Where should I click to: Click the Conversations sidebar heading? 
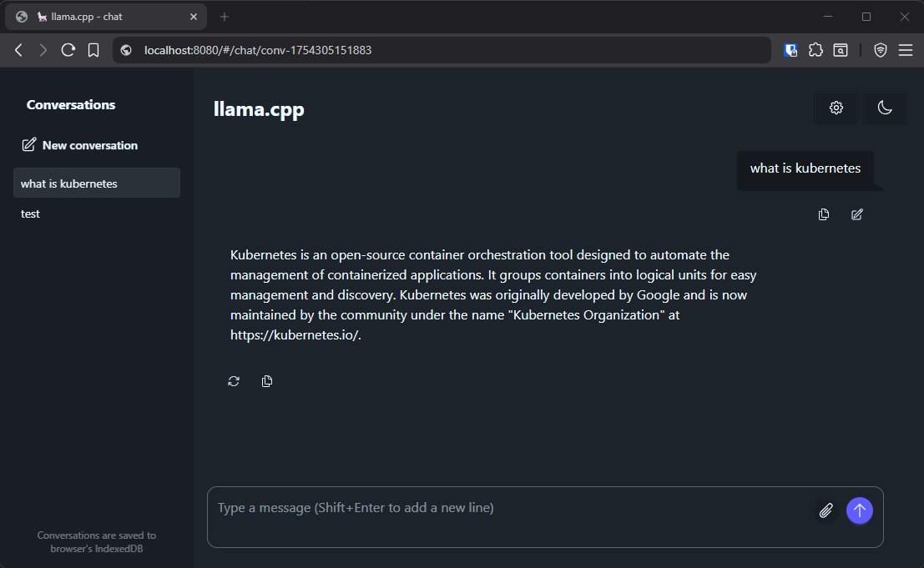[71, 105]
